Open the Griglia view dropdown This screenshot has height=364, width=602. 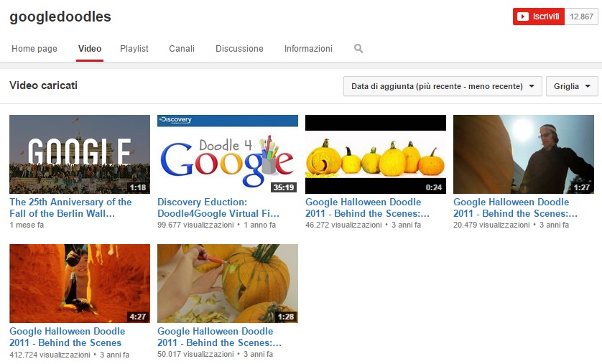point(572,86)
